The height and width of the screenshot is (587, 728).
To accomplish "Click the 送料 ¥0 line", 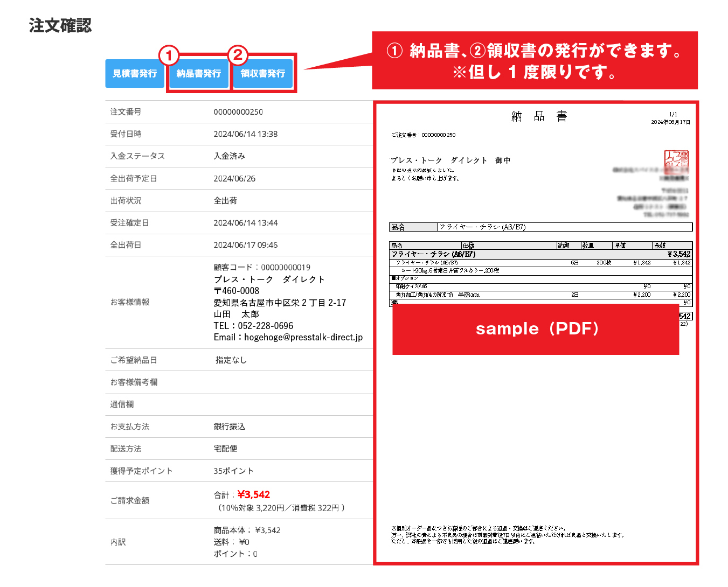I will (231, 542).
